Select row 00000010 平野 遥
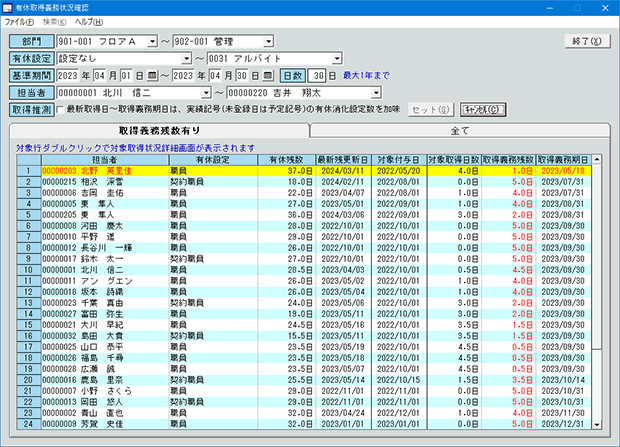This screenshot has height=447, width=620. [x=304, y=237]
